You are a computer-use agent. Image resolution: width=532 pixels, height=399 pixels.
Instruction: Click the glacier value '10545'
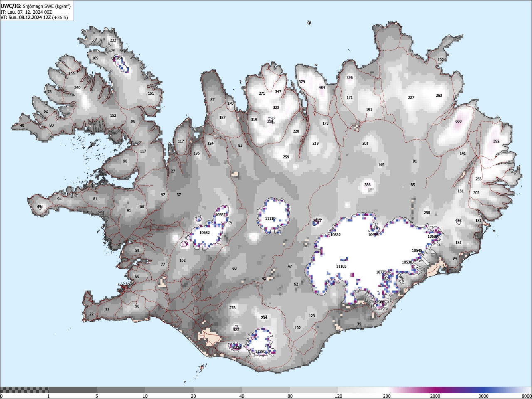click(417, 251)
